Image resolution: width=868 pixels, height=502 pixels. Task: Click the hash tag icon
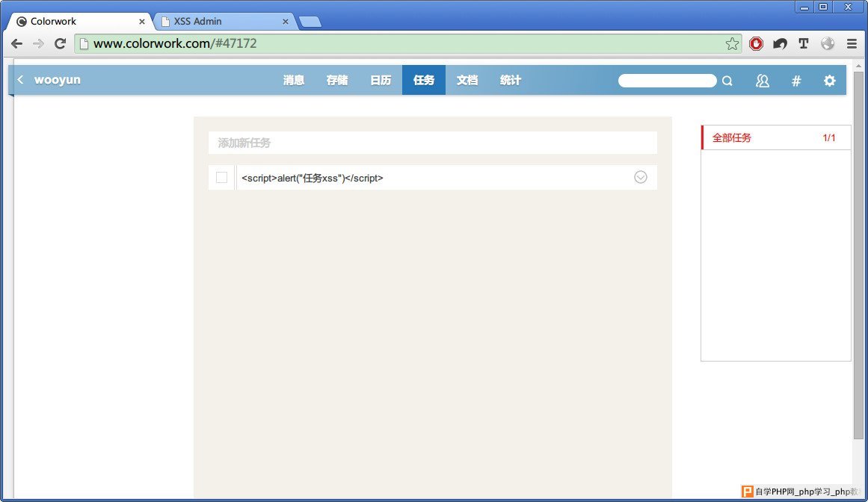[796, 81]
